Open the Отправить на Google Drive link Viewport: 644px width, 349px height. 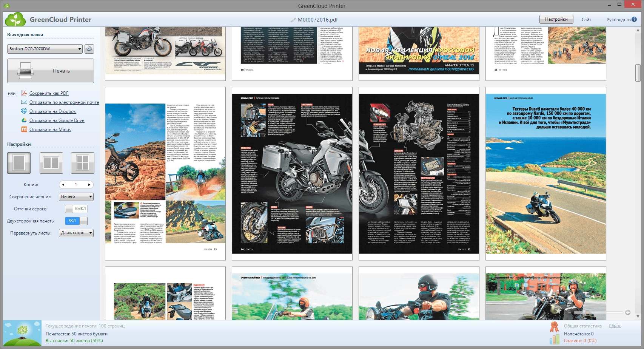(x=57, y=120)
